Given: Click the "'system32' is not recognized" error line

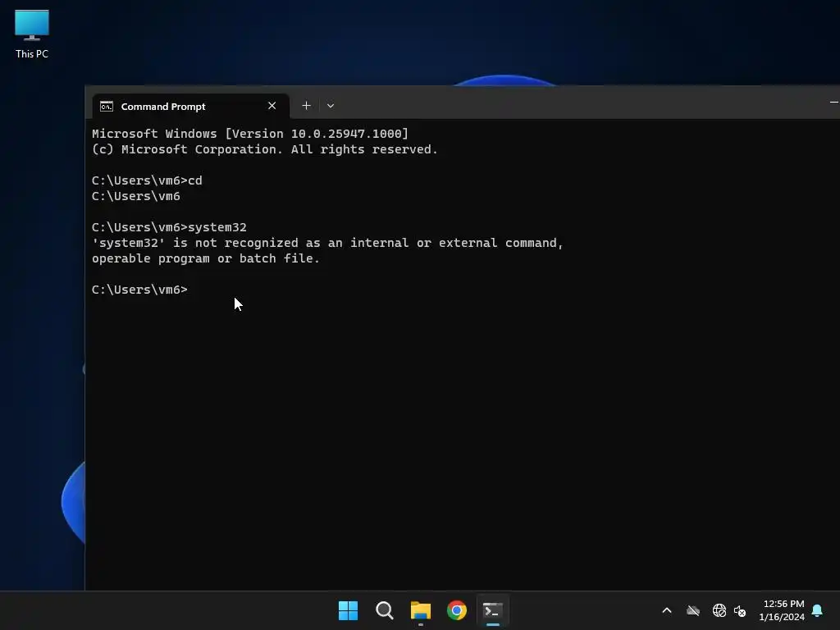Looking at the screenshot, I should click(x=327, y=243).
